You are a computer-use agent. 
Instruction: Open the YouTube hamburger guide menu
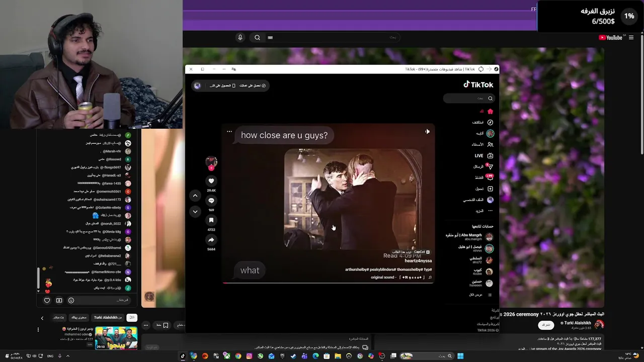coord(631,37)
